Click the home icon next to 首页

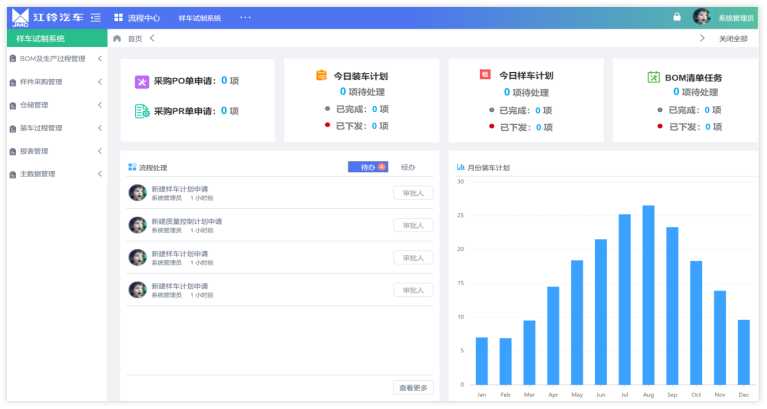(x=117, y=38)
